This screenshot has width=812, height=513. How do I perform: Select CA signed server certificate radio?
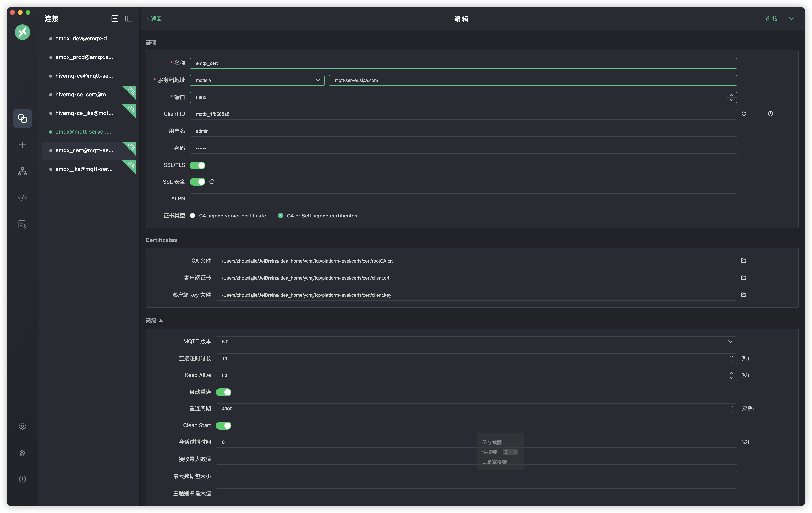[193, 216]
